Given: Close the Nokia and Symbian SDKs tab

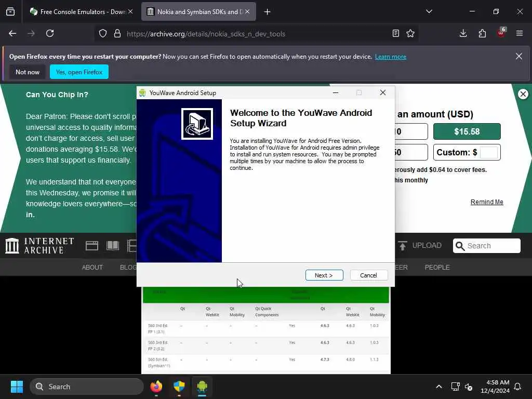Looking at the screenshot, I should (x=247, y=12).
